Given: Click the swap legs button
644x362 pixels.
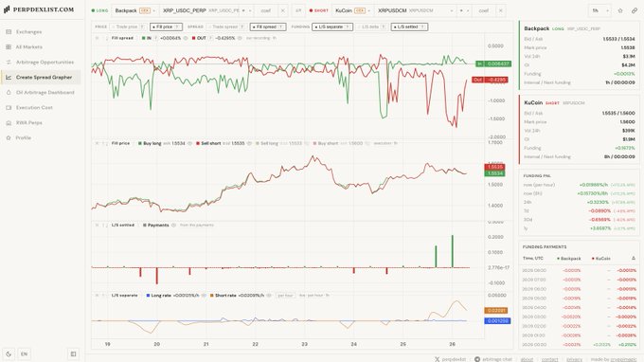Looking at the screenshot, I should click(x=298, y=10).
